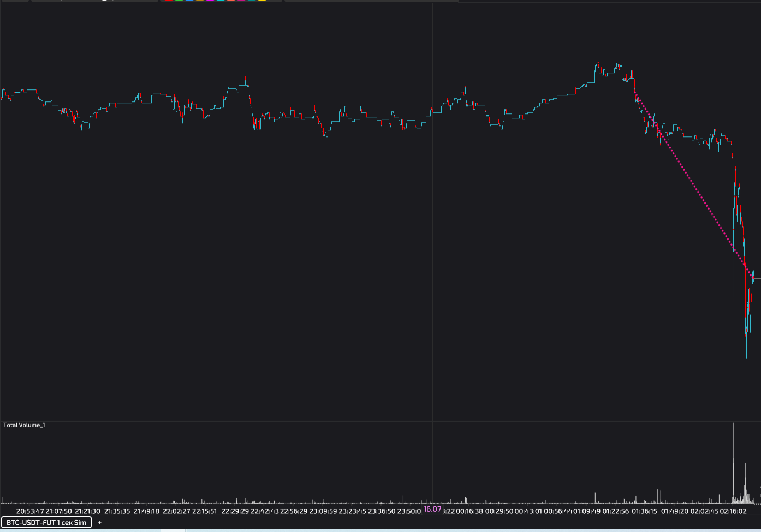Grab the lower end point of trend line
The width and height of the screenshot is (761, 532).
753,278
